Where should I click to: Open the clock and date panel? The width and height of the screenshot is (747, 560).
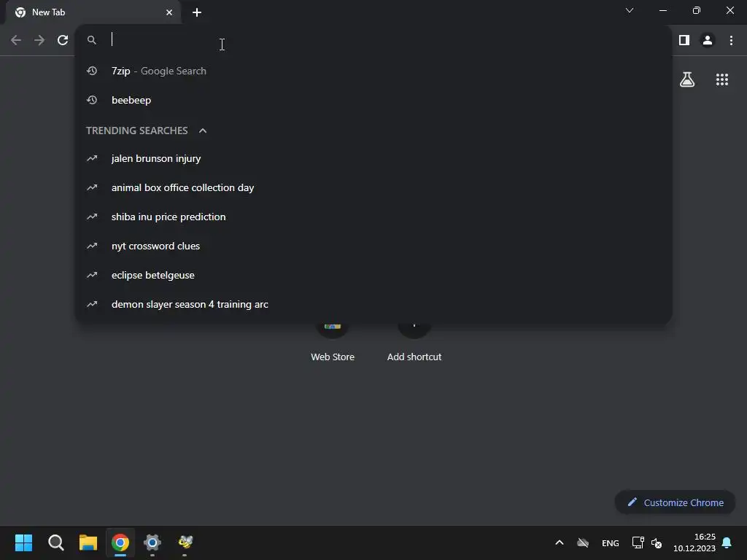(x=694, y=542)
